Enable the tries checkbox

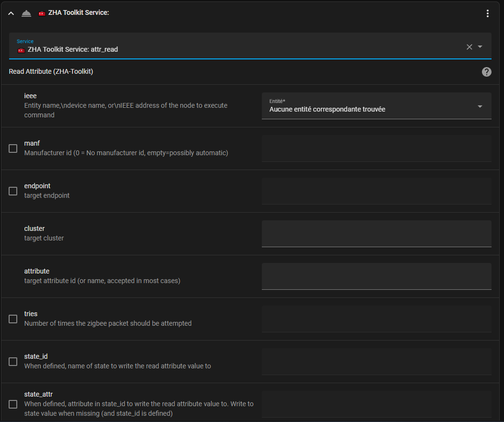(13, 319)
